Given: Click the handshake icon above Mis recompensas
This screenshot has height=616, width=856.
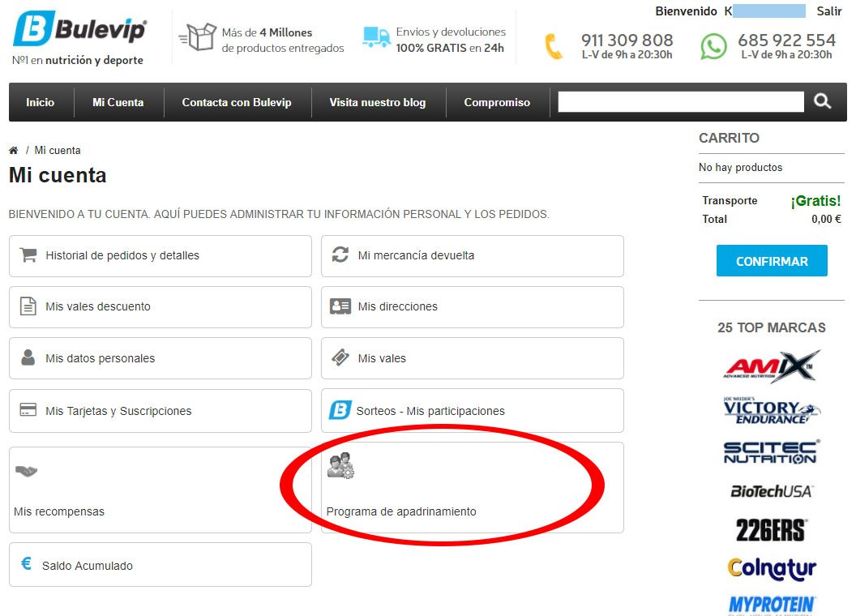Looking at the screenshot, I should (26, 471).
